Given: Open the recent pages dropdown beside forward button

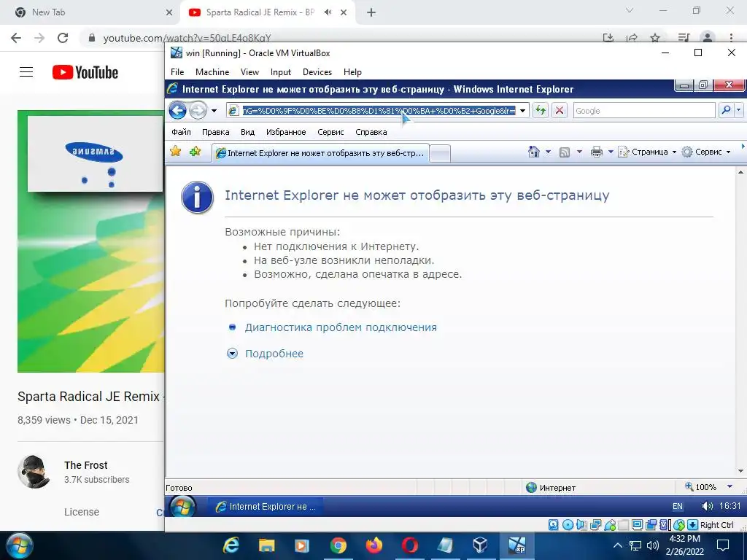Looking at the screenshot, I should coord(214,111).
